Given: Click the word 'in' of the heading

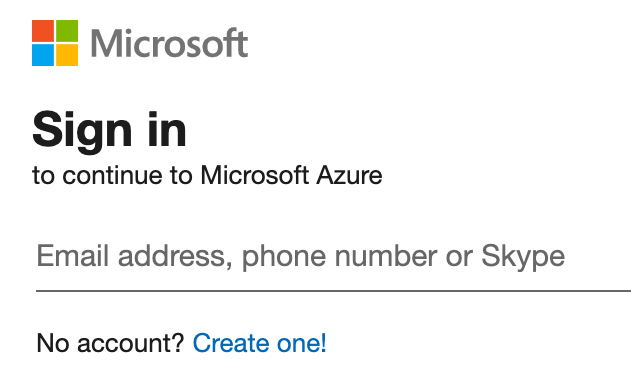Looking at the screenshot, I should click(167, 129).
